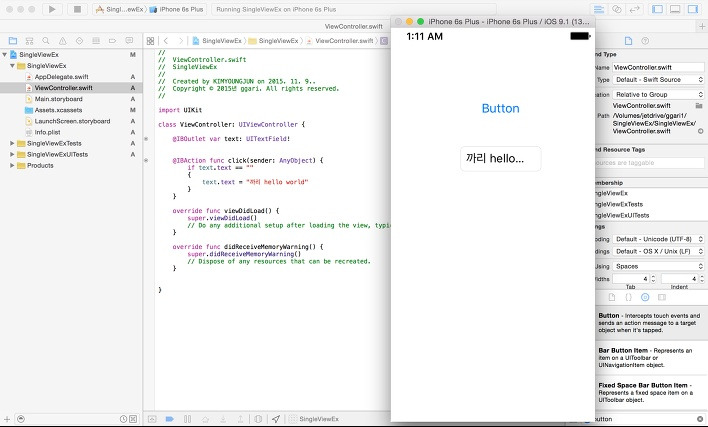708x427 pixels.
Task: Clear the library search filter
Action: (700, 419)
